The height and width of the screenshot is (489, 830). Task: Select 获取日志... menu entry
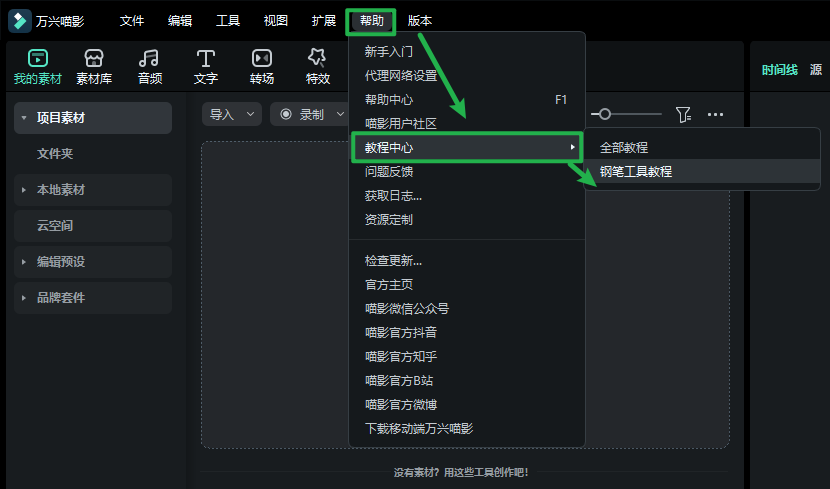click(x=467, y=196)
